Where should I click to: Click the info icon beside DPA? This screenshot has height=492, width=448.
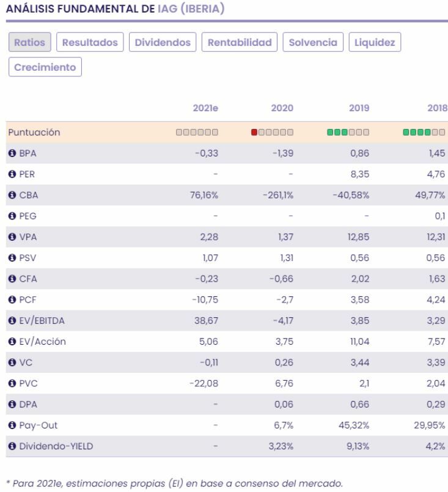12,404
